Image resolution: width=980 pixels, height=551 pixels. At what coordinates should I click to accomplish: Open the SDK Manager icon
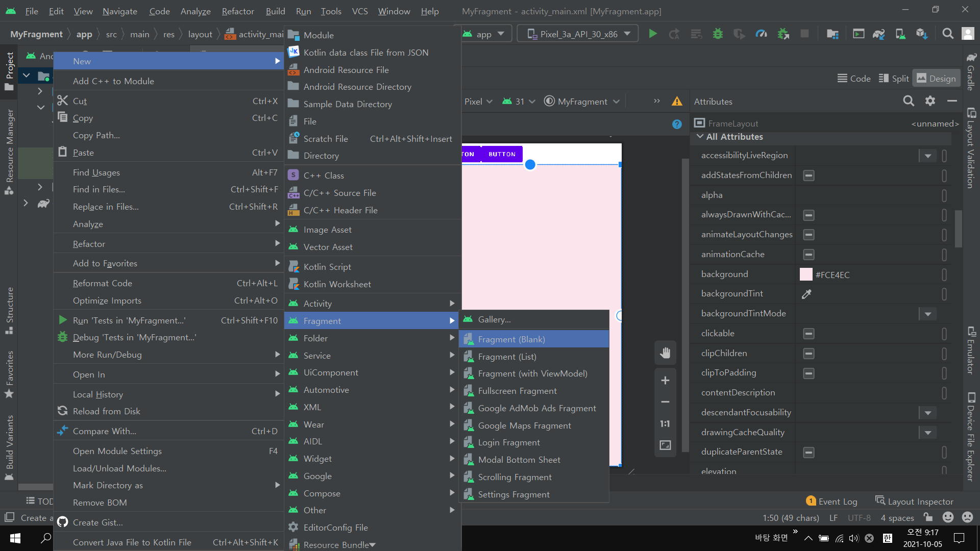click(921, 34)
